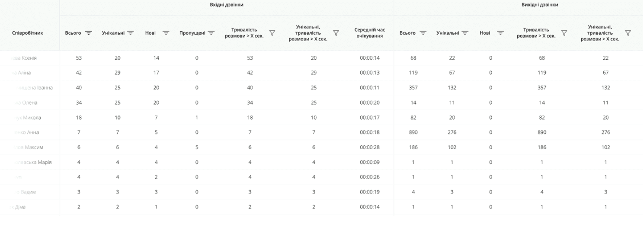Screen dimensions: 644x226
Task: Click filter funnel for outgoing Тривалість розмови
Action: (564, 33)
